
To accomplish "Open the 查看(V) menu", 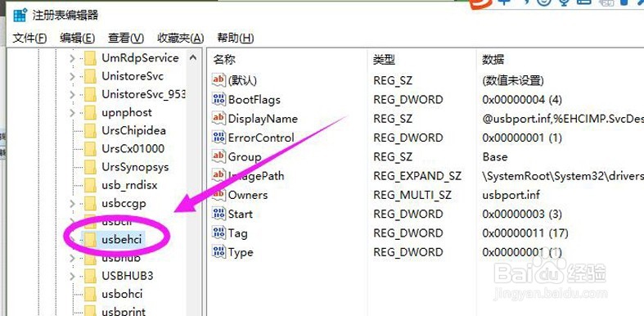I will click(126, 38).
